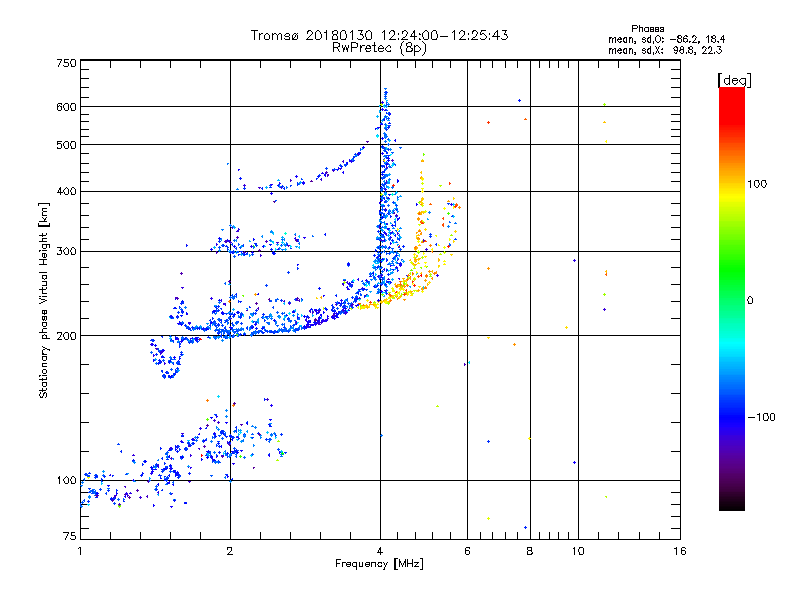Click the x-axis tick label '2'
800x600 pixels.
pos(230,551)
